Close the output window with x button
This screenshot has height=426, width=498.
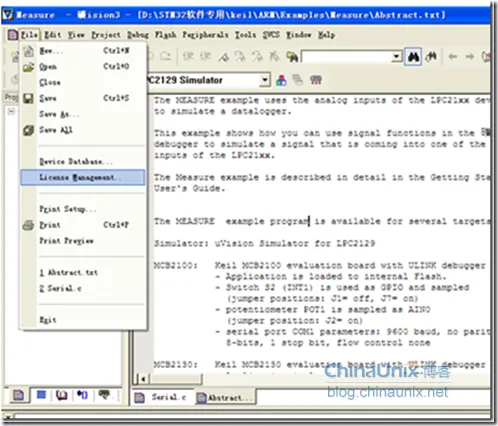[x=7, y=417]
